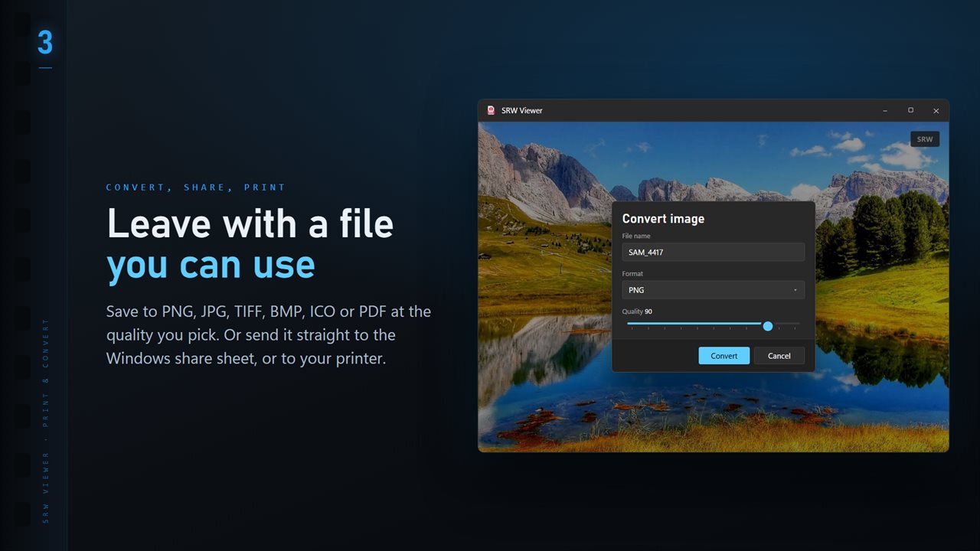The height and width of the screenshot is (551, 980).
Task: Maximize the SRW Viewer window
Action: point(910,110)
